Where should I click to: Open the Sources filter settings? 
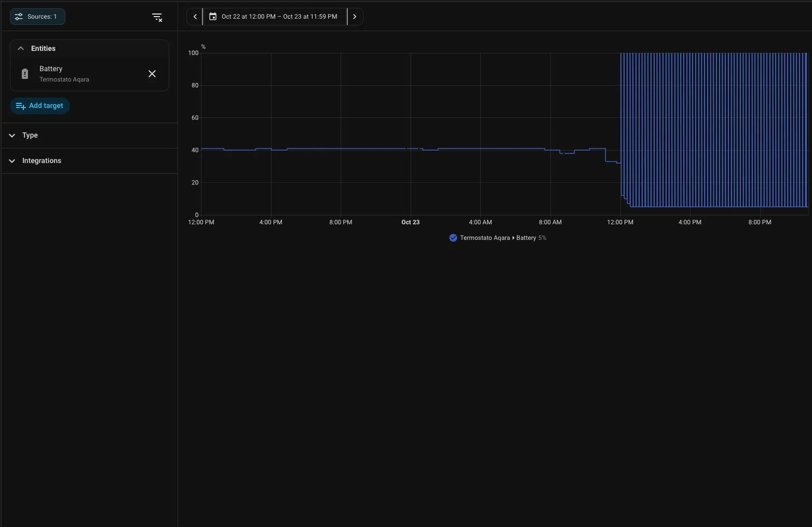37,17
